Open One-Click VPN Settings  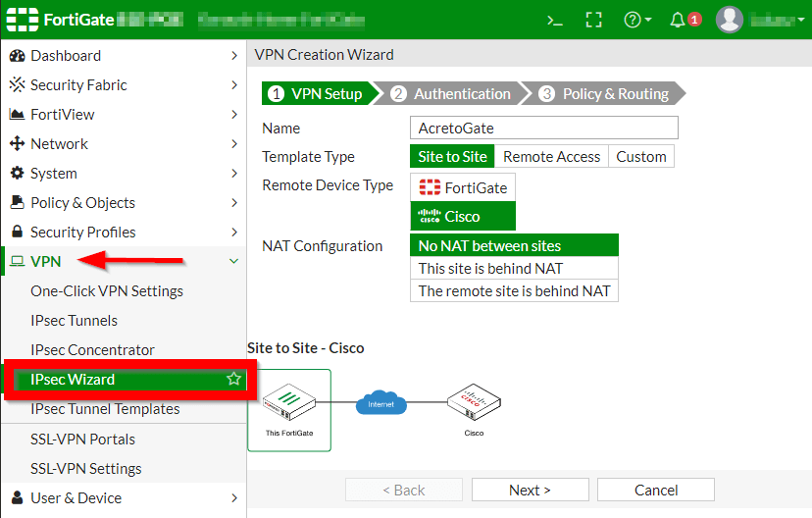(107, 291)
